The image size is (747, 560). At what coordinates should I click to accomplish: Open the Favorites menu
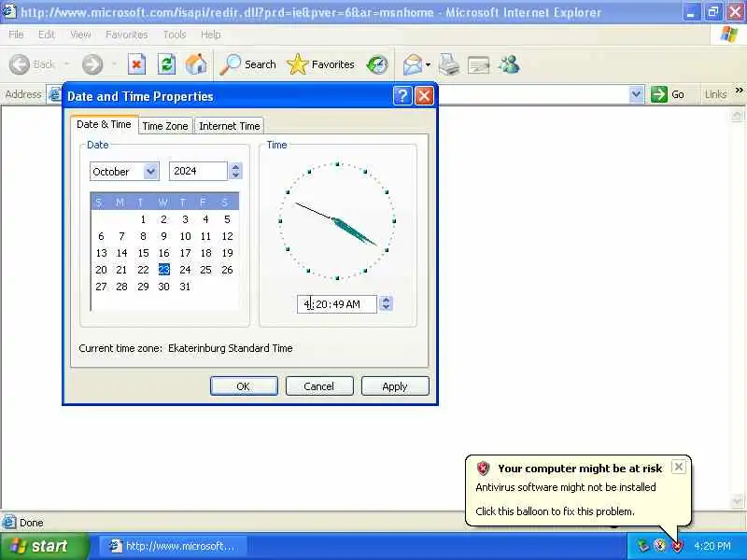126,35
